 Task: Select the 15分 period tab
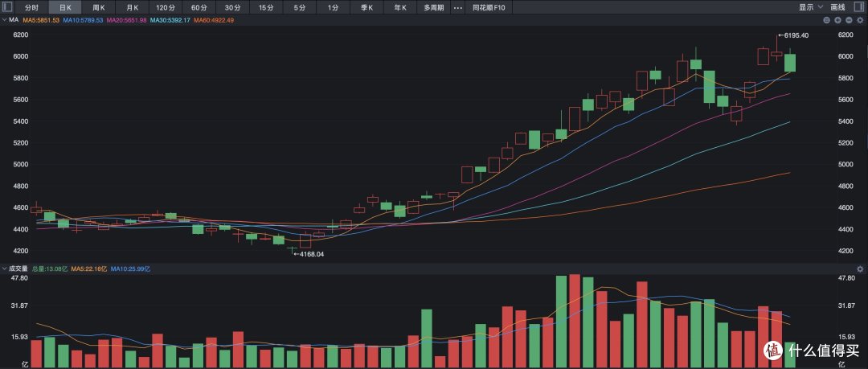coord(266,7)
